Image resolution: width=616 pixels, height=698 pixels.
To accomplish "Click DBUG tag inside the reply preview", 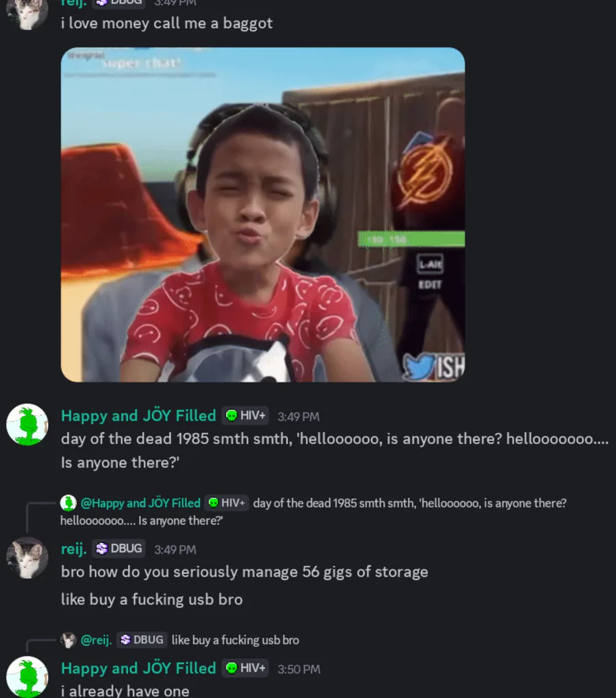I will click(x=142, y=640).
